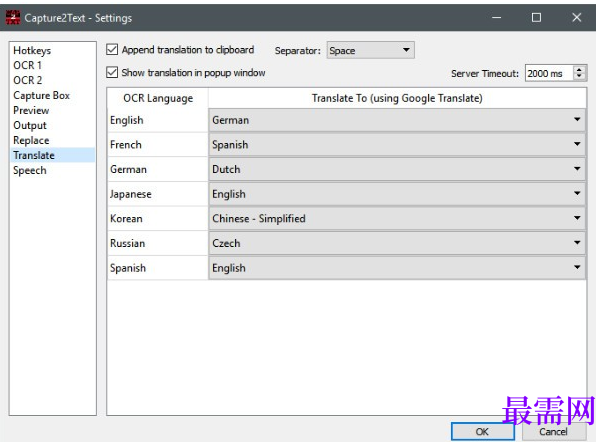The width and height of the screenshot is (614, 442).
Task: Select the Japanese OCR language cell
Action: [158, 194]
